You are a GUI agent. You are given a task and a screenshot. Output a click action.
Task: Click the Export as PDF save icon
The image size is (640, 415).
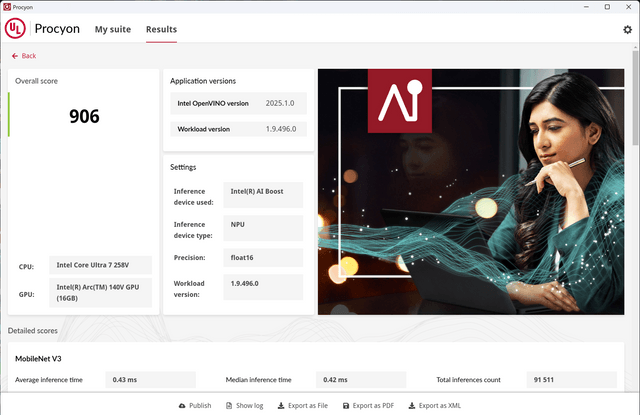point(346,406)
